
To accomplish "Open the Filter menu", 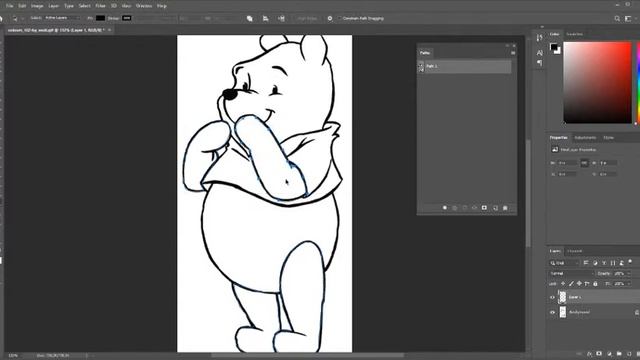I will tap(100, 6).
